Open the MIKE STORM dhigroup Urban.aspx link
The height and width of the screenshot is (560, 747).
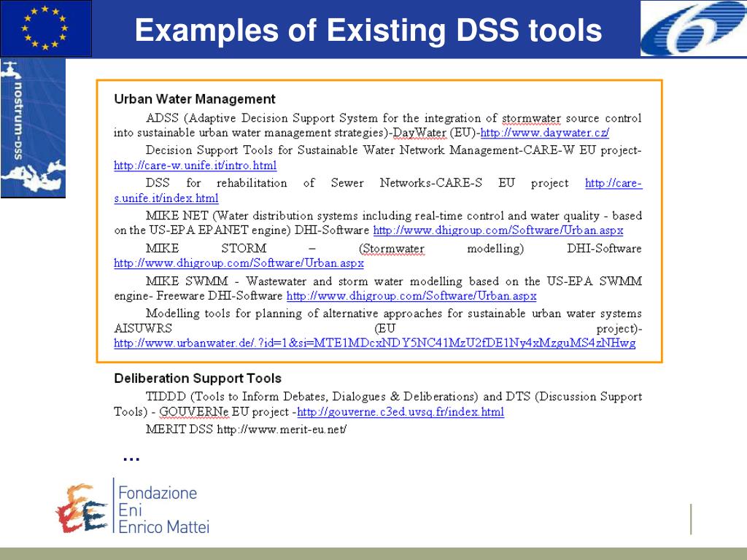point(239,263)
